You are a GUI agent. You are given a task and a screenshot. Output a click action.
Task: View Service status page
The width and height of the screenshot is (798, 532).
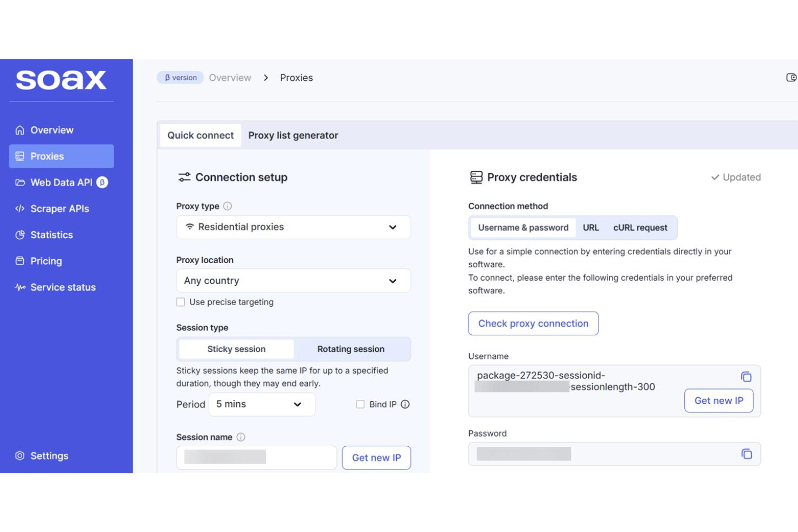pyautogui.click(x=61, y=287)
